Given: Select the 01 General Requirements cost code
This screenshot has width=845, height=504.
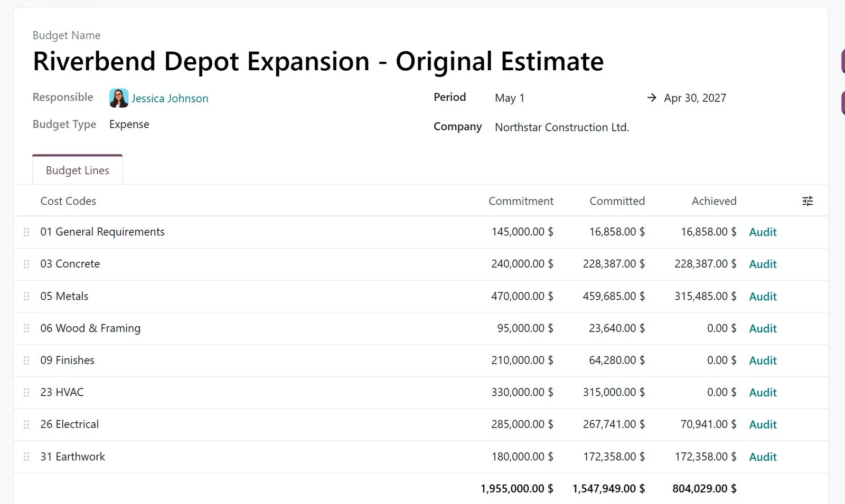Looking at the screenshot, I should (x=102, y=232).
